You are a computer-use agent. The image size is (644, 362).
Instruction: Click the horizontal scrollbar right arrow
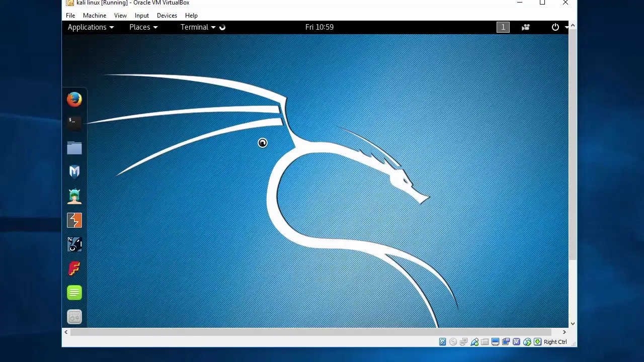(x=565, y=332)
